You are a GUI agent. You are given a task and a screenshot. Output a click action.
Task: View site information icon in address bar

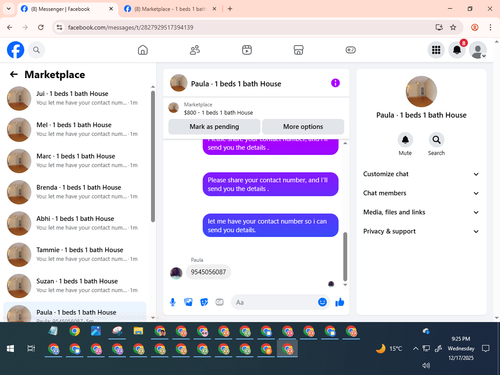(59, 27)
